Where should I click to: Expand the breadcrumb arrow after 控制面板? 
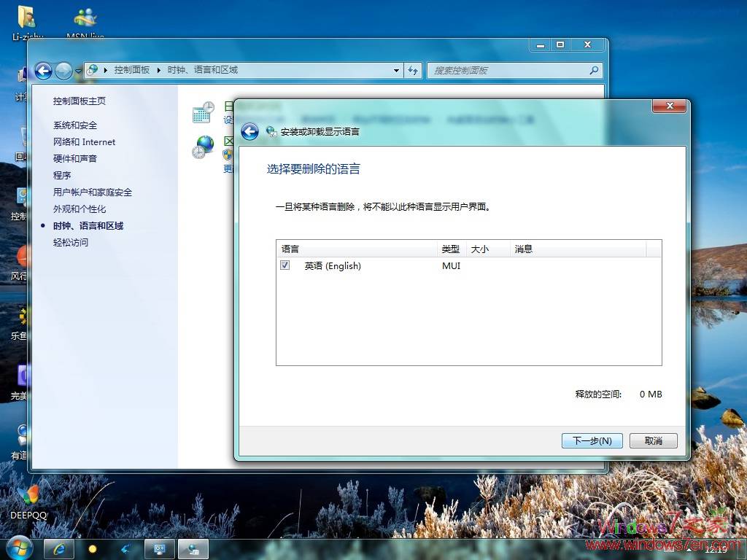click(x=156, y=70)
